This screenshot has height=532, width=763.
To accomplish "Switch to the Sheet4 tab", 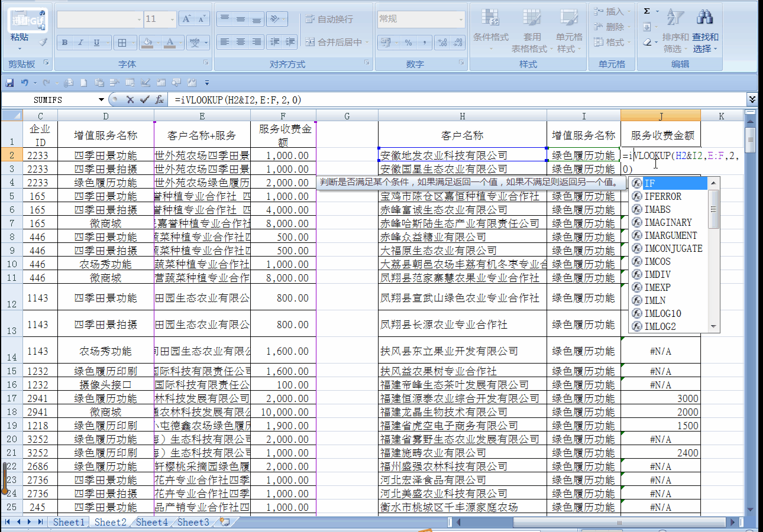I will pos(151,522).
